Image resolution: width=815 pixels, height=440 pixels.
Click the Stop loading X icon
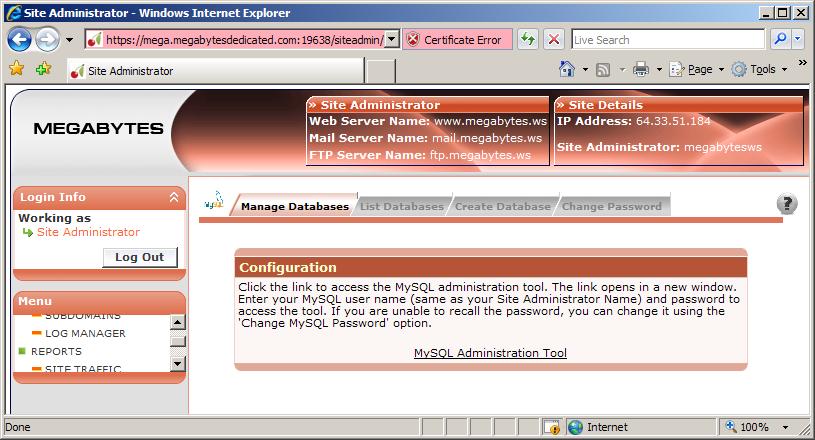tap(554, 40)
